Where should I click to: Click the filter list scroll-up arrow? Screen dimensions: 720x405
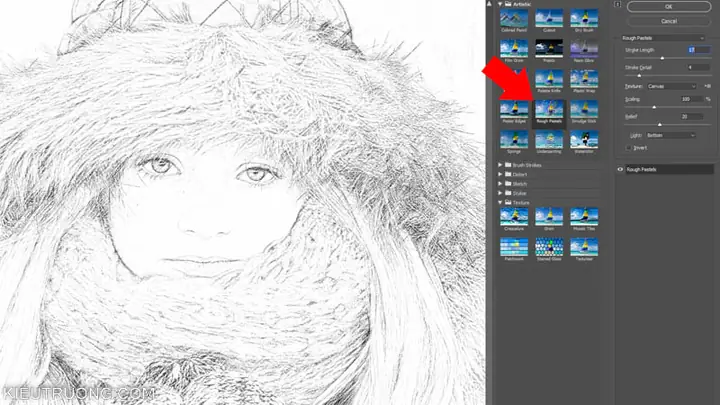coord(489,4)
